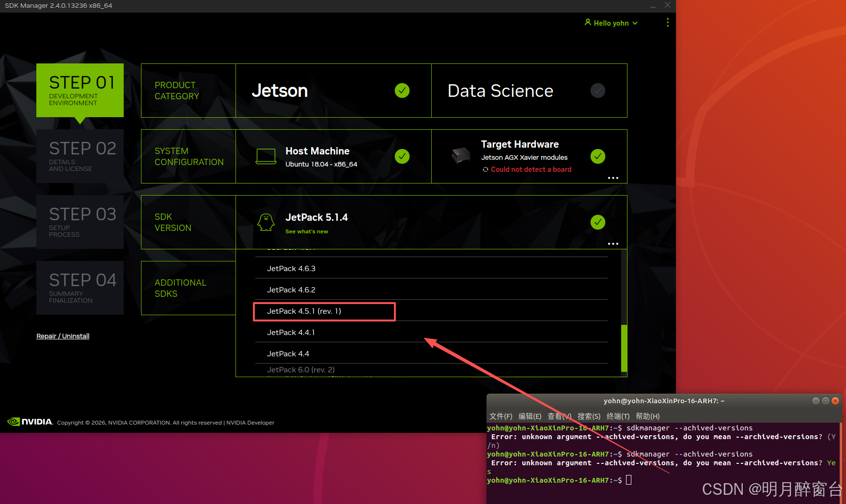Click Jetson AGX Xavier modules text
The image size is (846, 504).
(x=524, y=157)
